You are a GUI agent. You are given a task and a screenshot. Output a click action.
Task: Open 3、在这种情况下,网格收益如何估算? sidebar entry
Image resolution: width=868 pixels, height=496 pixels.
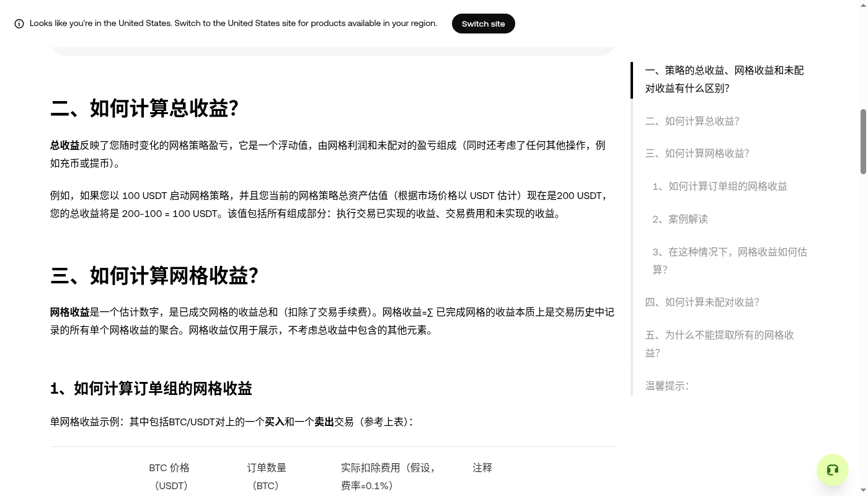730,260
